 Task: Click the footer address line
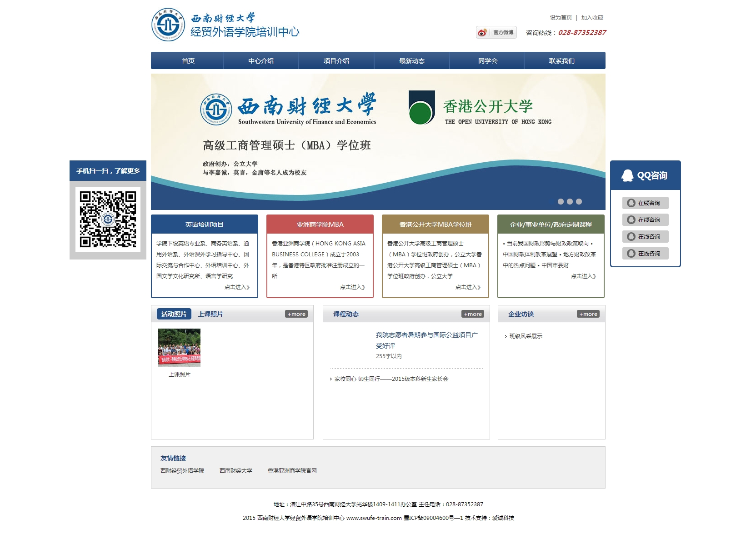[x=378, y=504]
